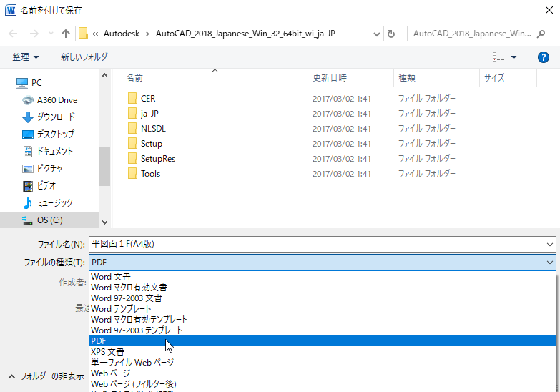
Task: Select PC in the navigation pane
Action: [29, 83]
